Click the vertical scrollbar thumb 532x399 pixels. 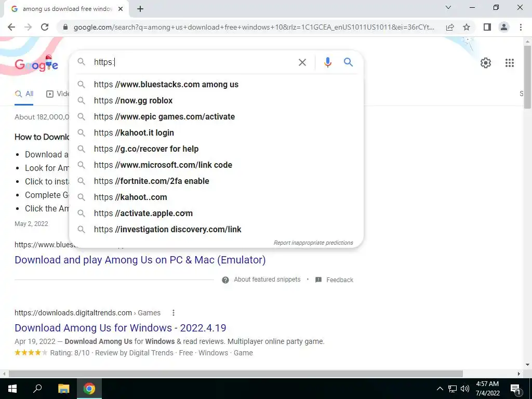(527, 77)
